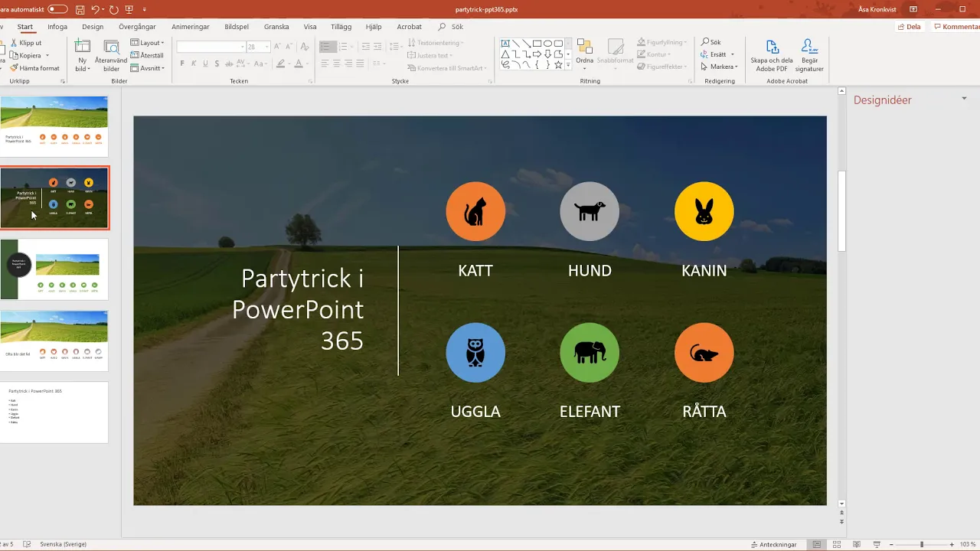Click Hämta format painter
The width and height of the screenshot is (980, 551).
34,68
